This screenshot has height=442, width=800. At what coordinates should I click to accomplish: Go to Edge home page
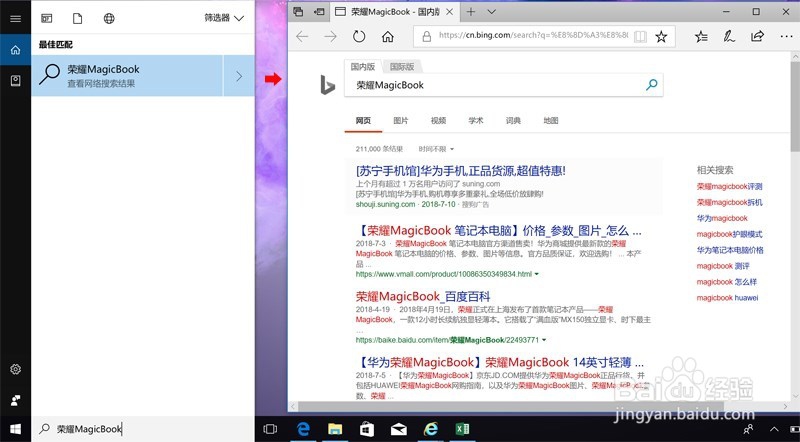[388, 36]
